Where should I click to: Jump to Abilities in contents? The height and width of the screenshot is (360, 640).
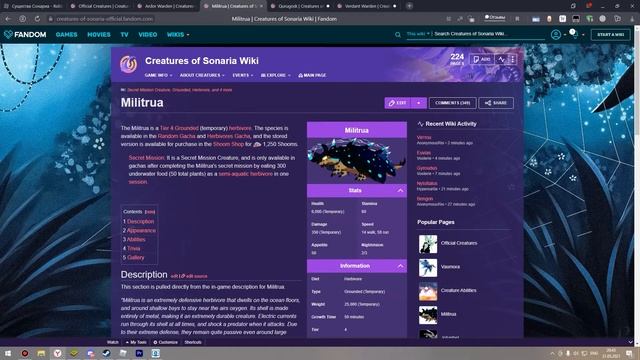point(136,240)
